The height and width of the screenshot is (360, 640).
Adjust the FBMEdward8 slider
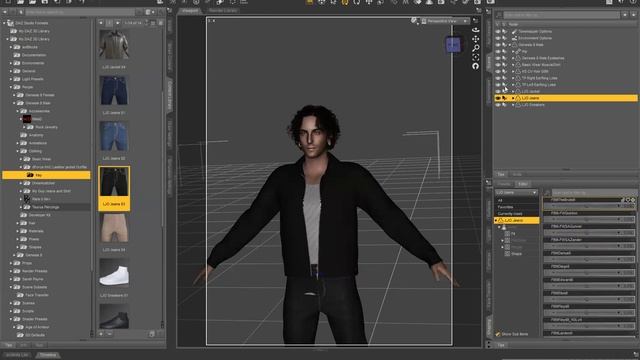click(x=589, y=286)
